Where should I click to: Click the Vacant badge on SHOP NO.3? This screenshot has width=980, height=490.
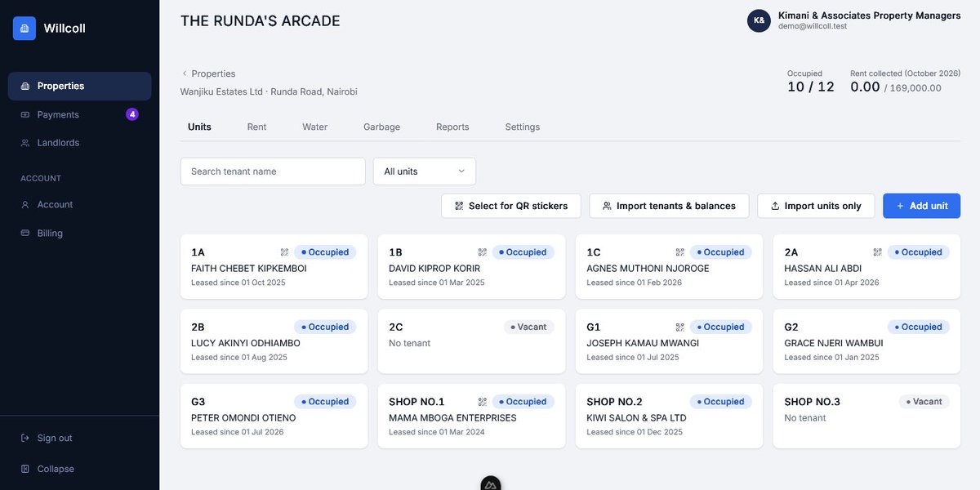coord(924,402)
